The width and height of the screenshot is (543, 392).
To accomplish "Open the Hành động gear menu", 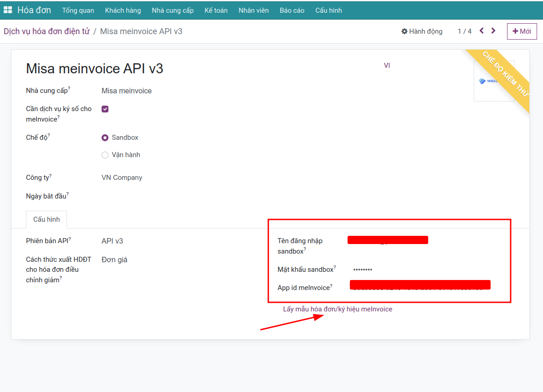I will tap(422, 31).
